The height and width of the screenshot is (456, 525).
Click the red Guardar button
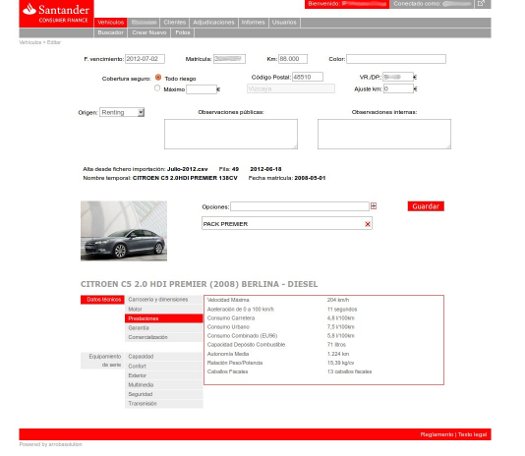426,206
